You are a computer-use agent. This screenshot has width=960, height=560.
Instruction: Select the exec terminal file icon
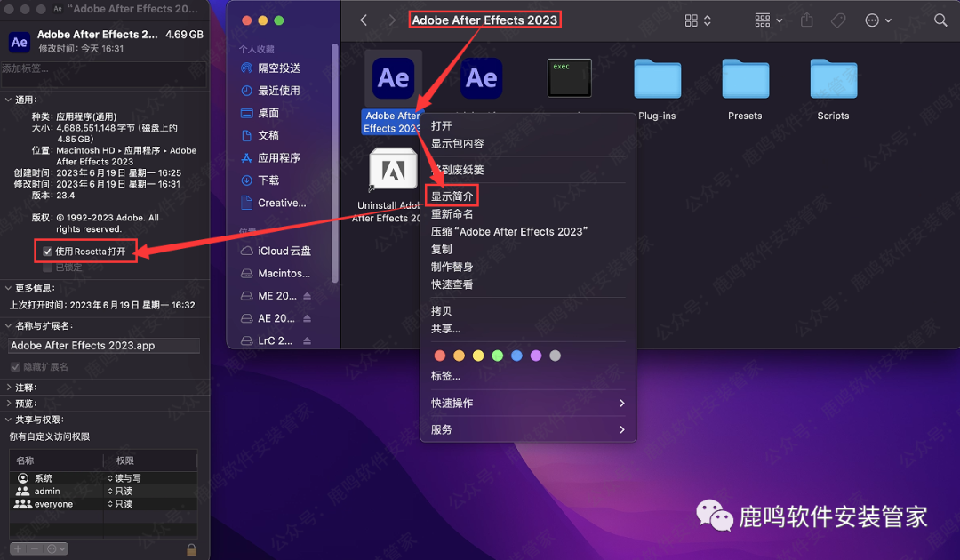coord(569,78)
